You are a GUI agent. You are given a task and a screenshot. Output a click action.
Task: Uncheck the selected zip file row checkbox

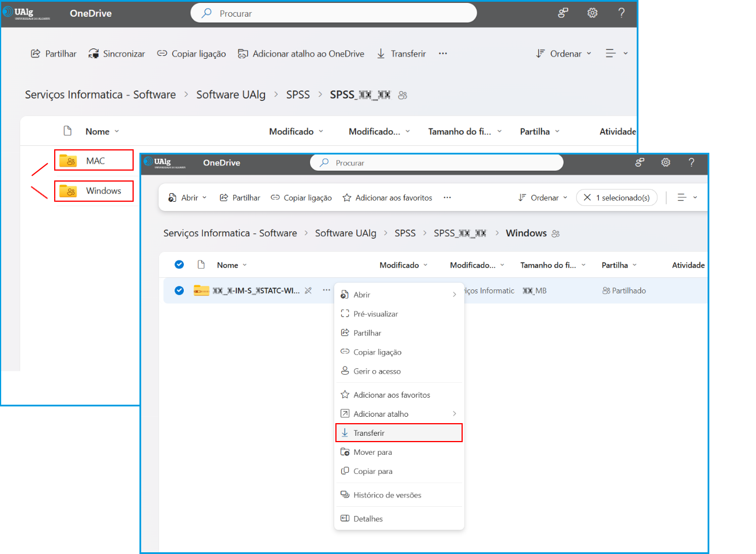(x=179, y=291)
